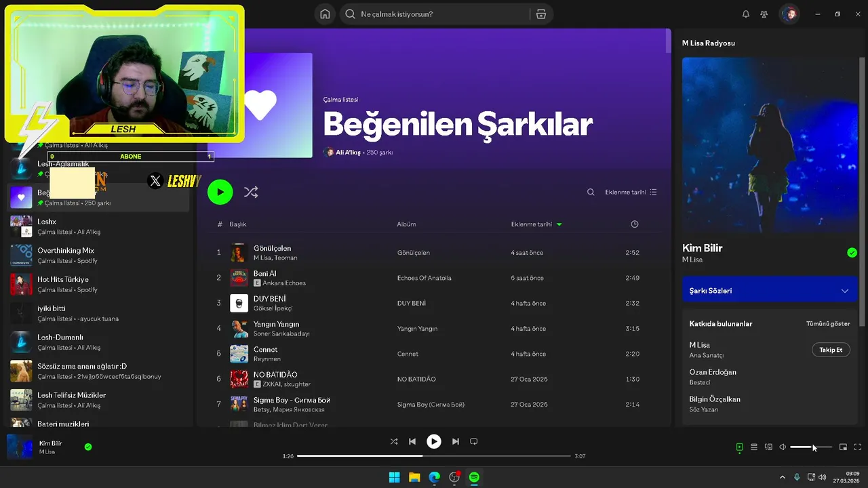Open Sözsüz ama ananı ağlatır playlist
This screenshot has width=868, height=488.
click(98, 371)
